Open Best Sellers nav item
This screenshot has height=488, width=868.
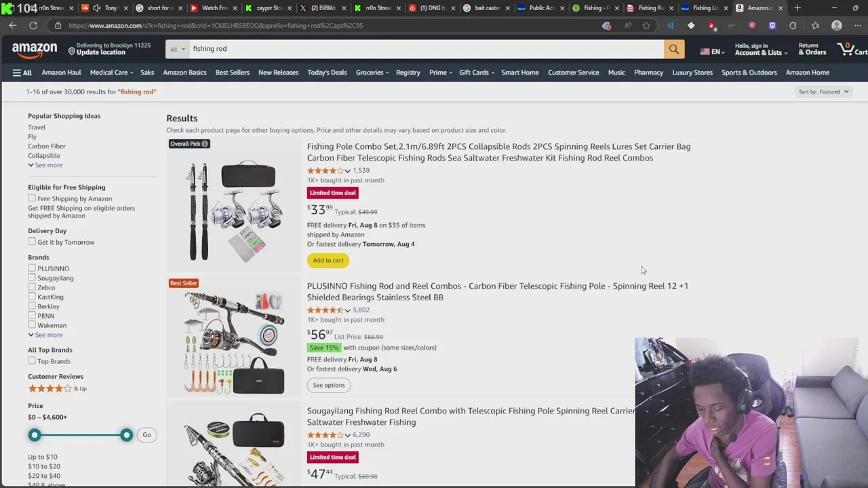pos(233,73)
